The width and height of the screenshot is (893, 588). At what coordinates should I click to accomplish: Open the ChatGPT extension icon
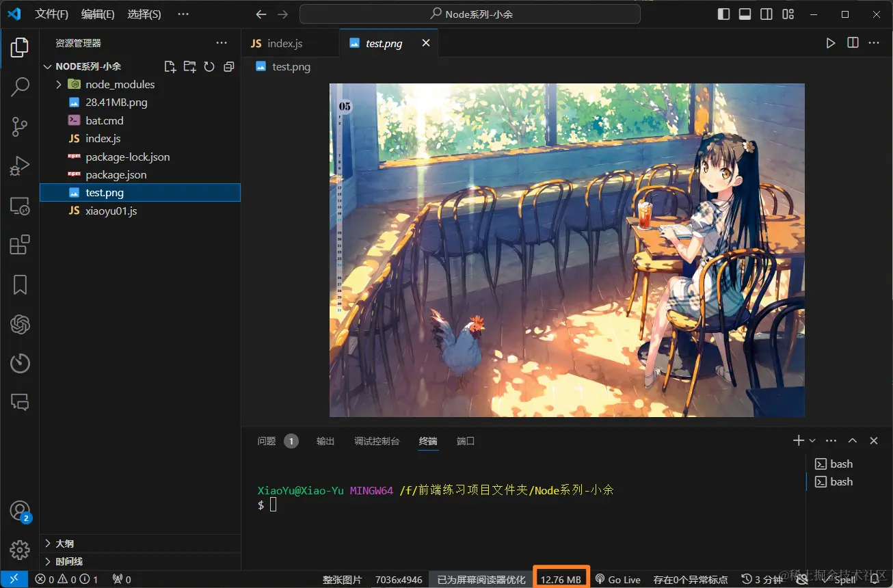pos(20,324)
